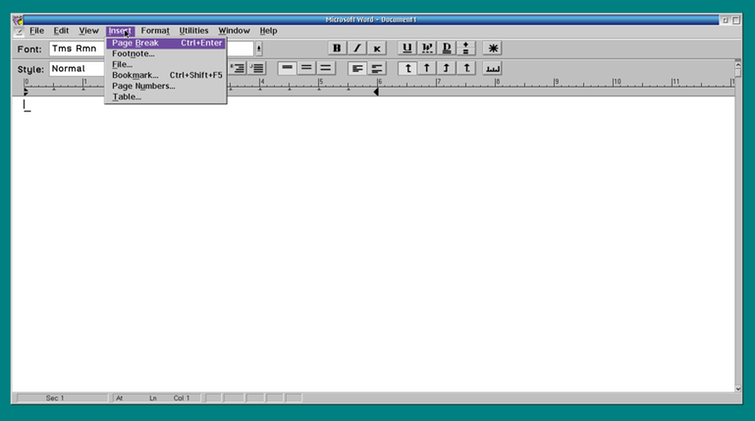
Task: Click superscript/subscript plus-equals icon
Action: click(466, 48)
